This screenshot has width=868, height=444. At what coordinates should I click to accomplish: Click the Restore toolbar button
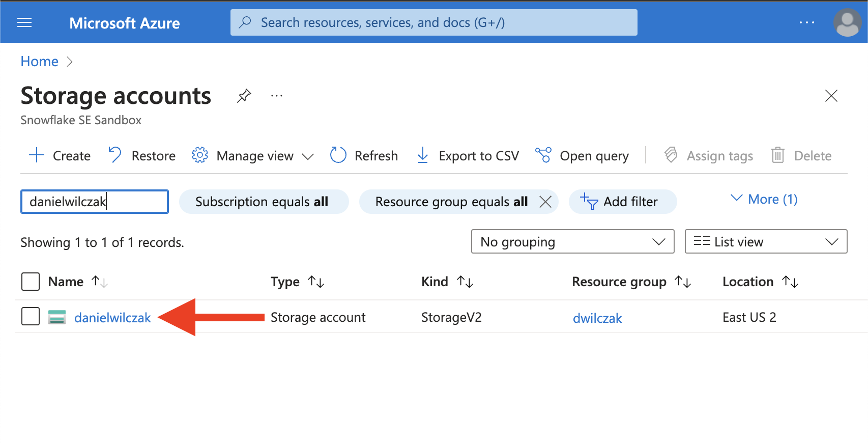[142, 155]
